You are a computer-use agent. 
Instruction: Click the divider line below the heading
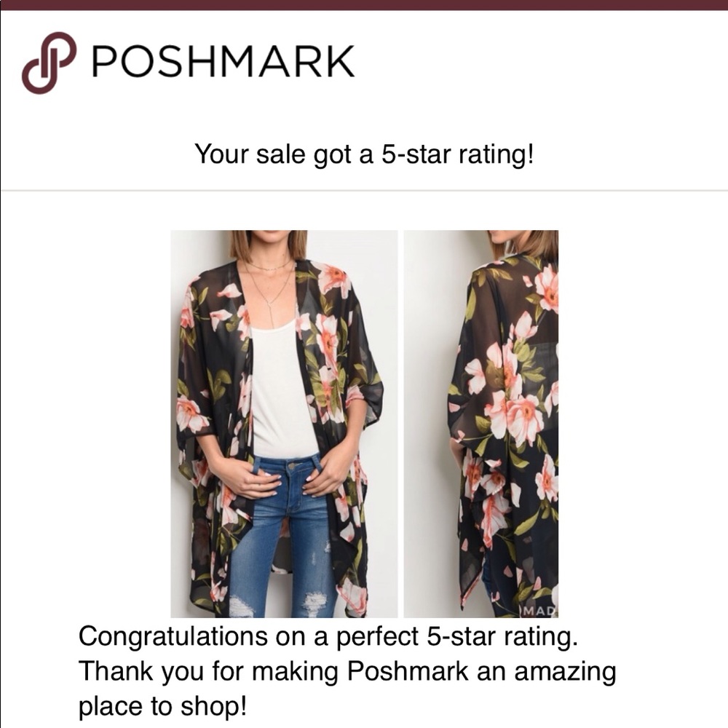(364, 191)
